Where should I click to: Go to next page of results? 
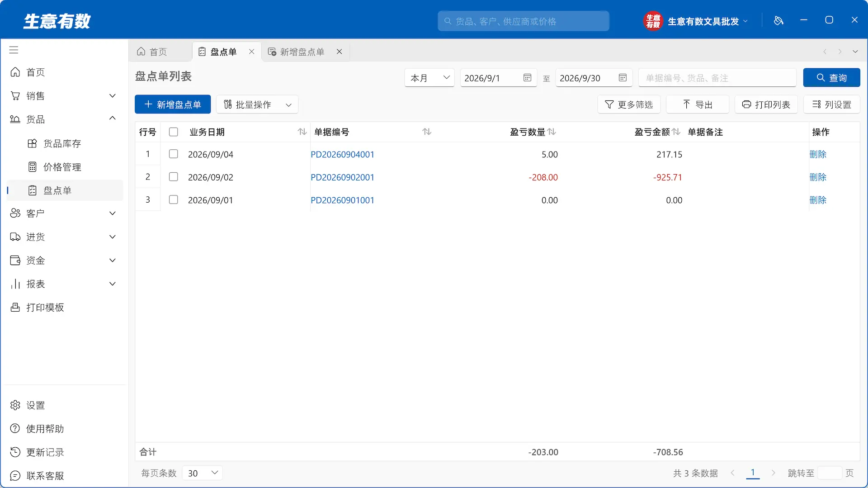tap(773, 473)
